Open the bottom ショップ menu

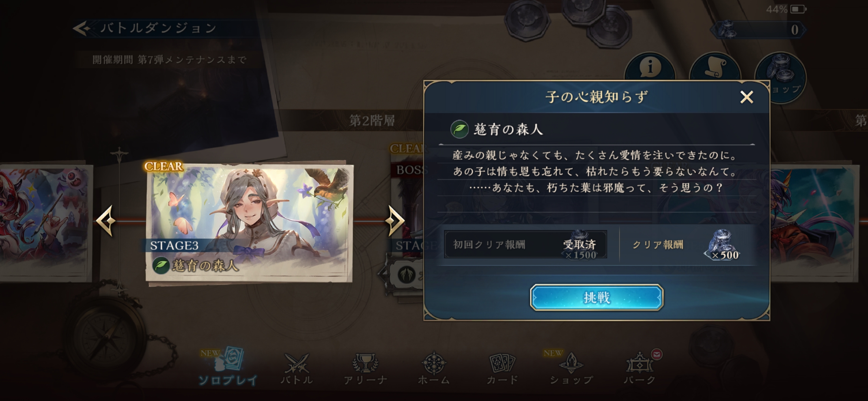click(571, 368)
